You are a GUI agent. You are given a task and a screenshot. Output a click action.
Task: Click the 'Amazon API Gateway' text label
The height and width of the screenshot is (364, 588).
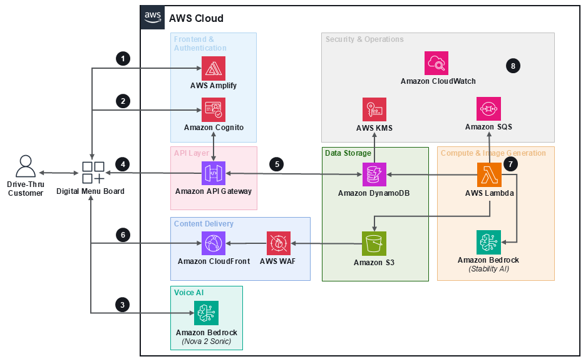[214, 191]
